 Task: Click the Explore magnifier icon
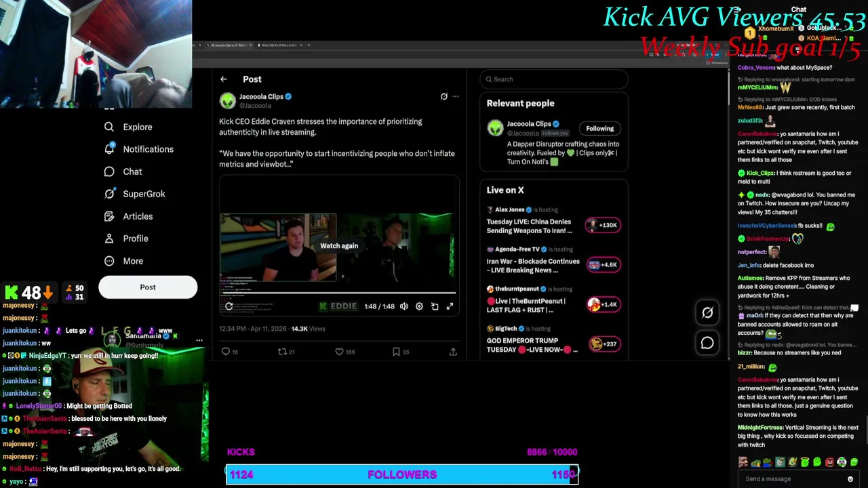(109, 127)
